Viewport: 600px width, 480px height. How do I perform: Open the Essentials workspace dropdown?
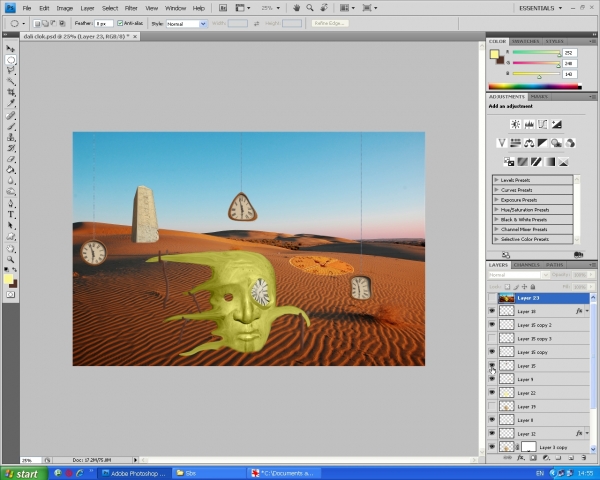click(540, 8)
